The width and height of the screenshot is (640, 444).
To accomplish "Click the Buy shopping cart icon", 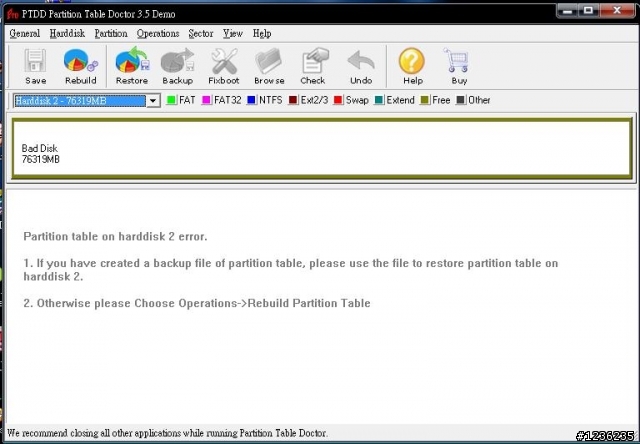I will (457, 60).
